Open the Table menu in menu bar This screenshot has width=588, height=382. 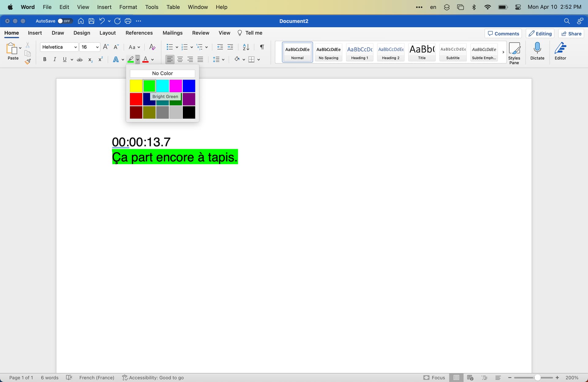pos(173,7)
